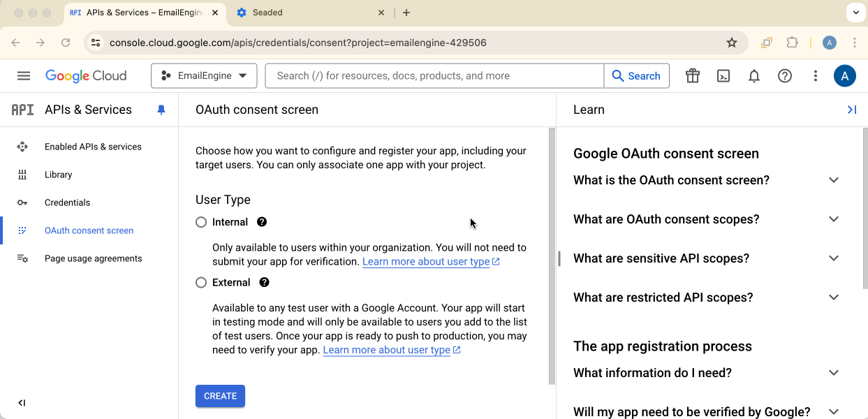
Task: Select the External user type
Action: point(202,282)
